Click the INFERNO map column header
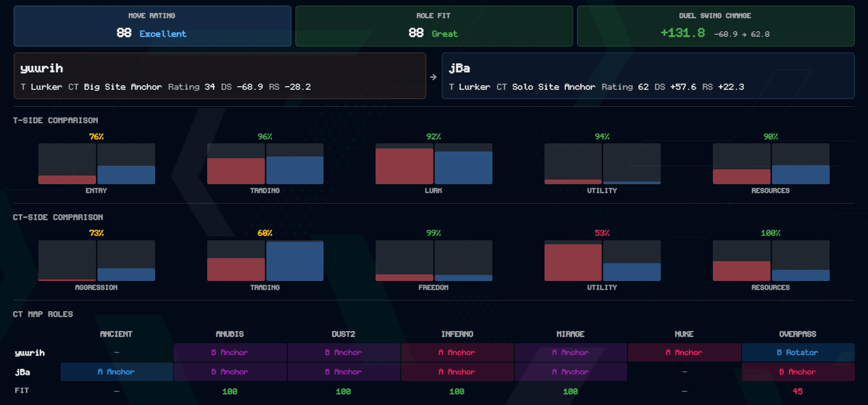 (457, 334)
